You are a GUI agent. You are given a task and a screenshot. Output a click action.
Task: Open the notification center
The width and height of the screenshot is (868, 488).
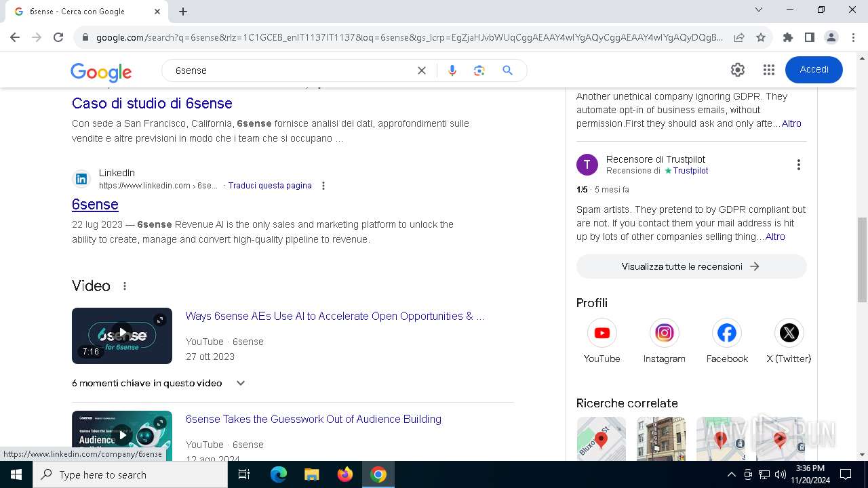coord(846,474)
